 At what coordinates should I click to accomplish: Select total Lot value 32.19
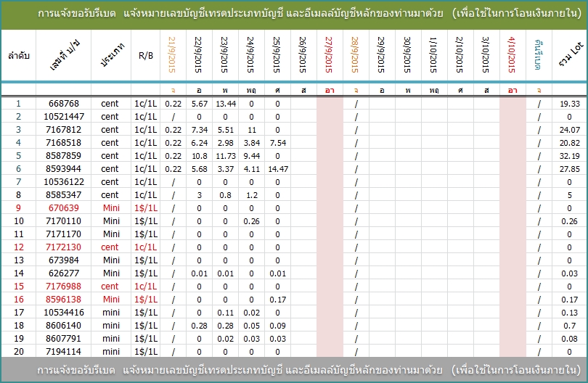pyautogui.click(x=569, y=156)
